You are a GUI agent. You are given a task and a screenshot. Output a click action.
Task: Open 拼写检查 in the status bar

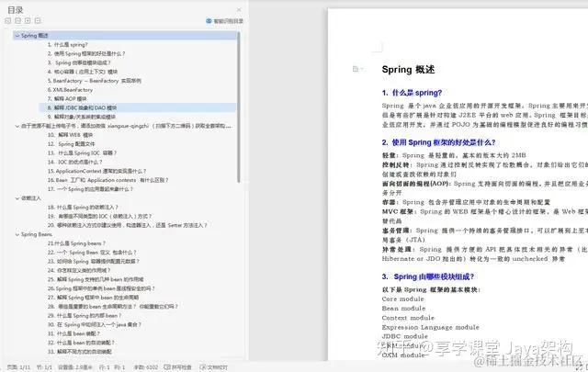pyautogui.click(x=177, y=367)
